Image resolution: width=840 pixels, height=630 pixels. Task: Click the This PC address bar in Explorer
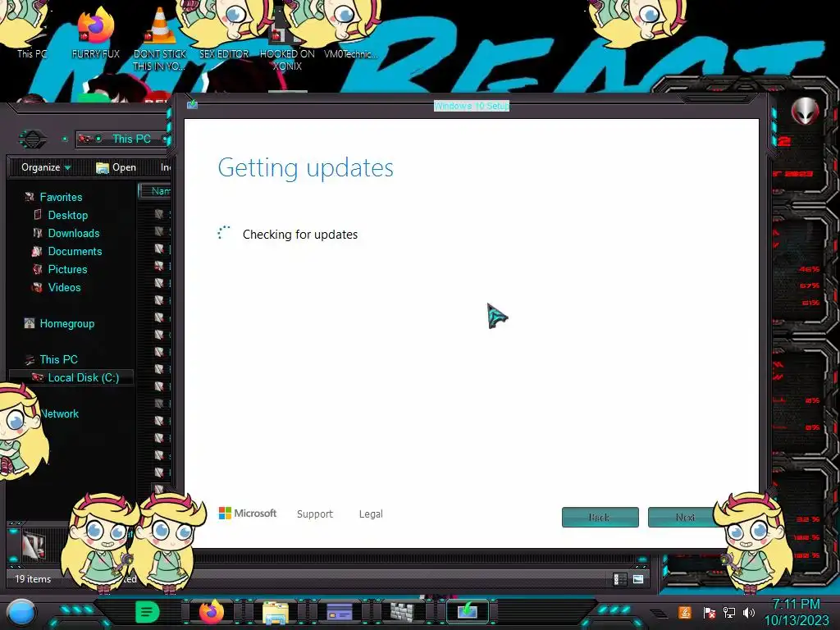coord(123,139)
